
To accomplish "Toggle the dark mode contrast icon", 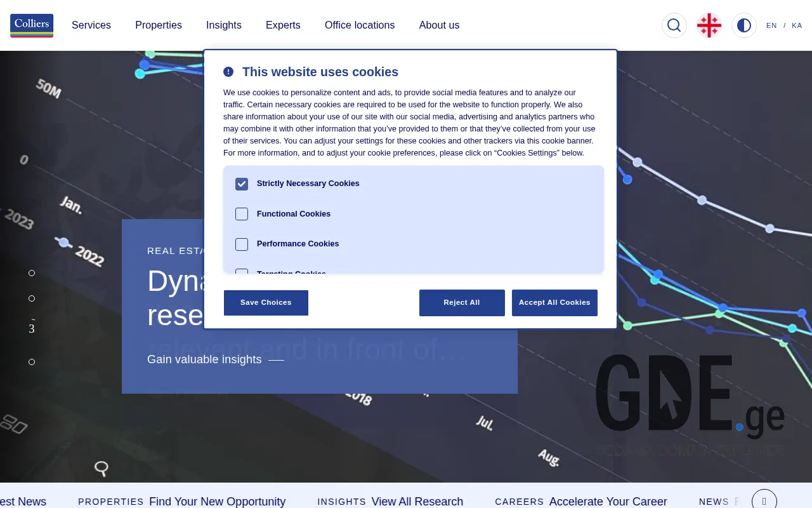I will 743,25.
